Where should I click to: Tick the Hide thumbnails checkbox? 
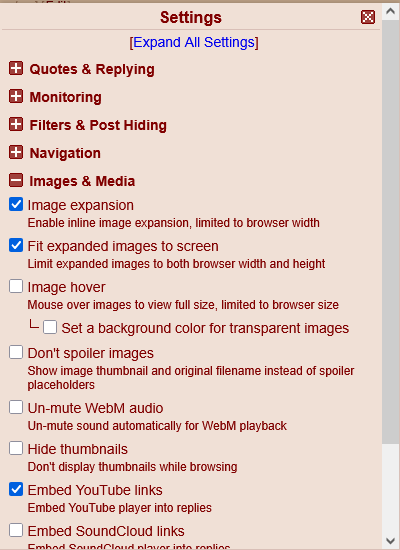(16, 448)
